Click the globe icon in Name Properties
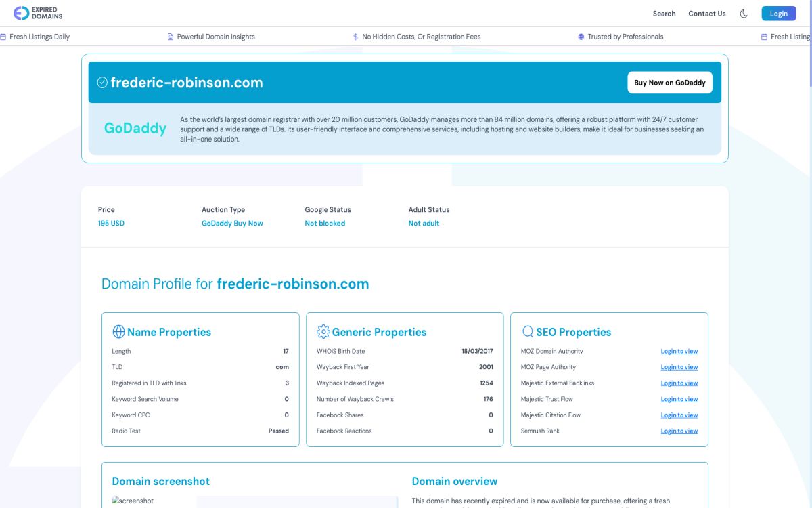The height and width of the screenshot is (508, 812). click(118, 332)
